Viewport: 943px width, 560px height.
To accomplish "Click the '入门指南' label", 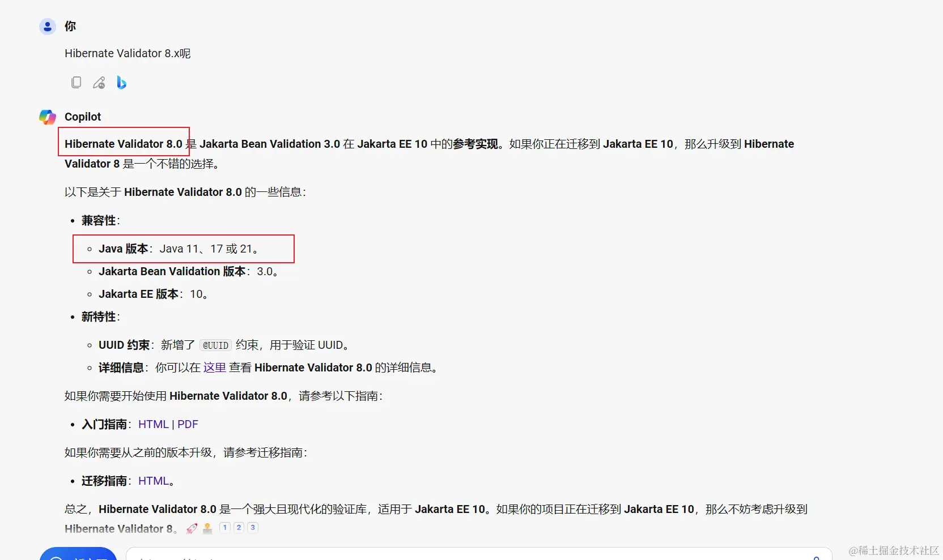I will click(104, 424).
